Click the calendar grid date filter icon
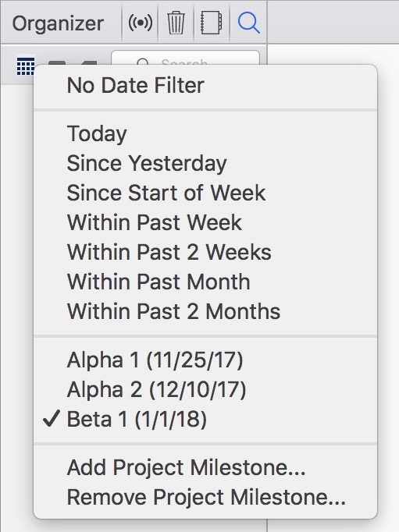This screenshot has width=399, height=532. point(26,66)
